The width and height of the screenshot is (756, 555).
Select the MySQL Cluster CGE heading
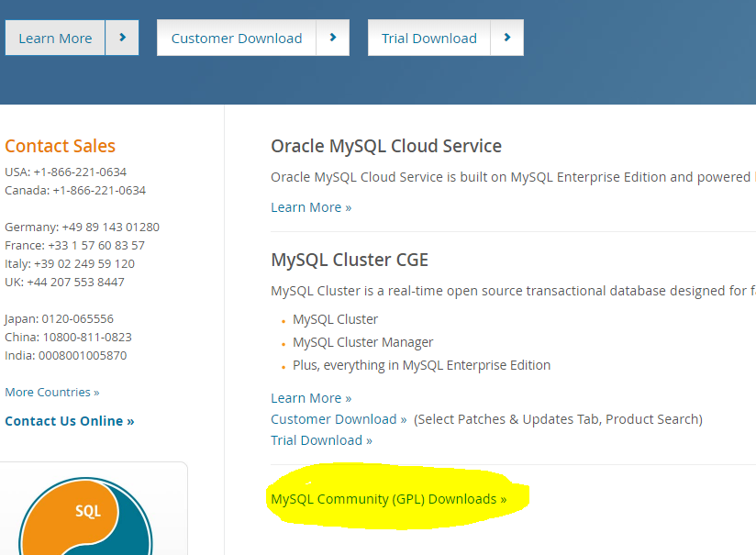[x=350, y=260]
